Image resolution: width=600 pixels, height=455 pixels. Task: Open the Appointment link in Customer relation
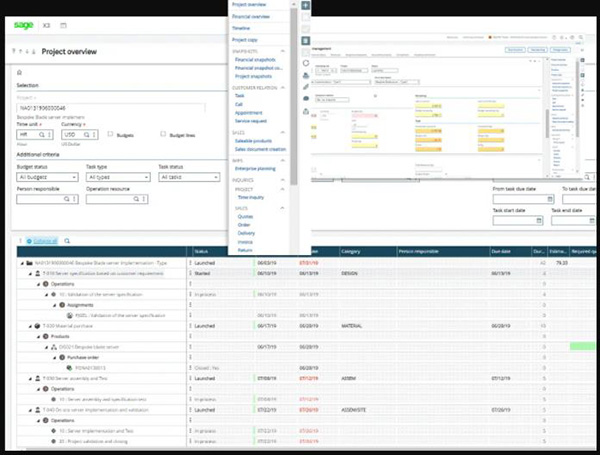249,113
